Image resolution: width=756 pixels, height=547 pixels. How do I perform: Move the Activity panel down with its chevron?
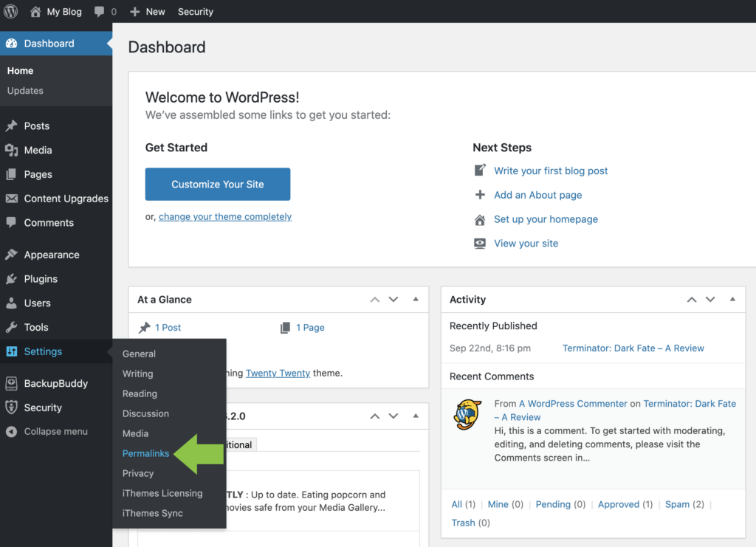[x=710, y=300]
